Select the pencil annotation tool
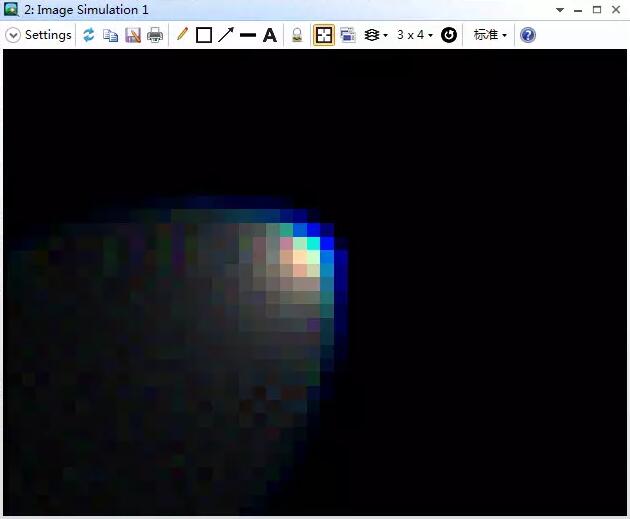This screenshot has width=630, height=519. [182, 35]
